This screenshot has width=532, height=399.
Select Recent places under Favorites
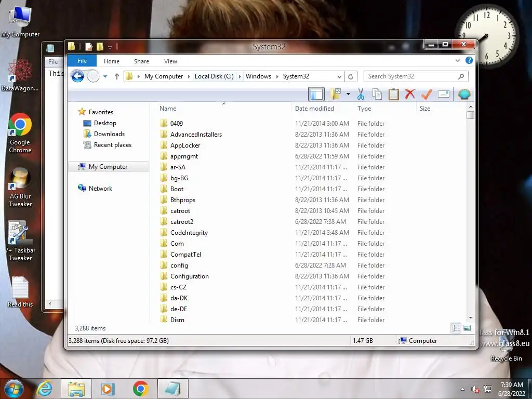coord(112,145)
